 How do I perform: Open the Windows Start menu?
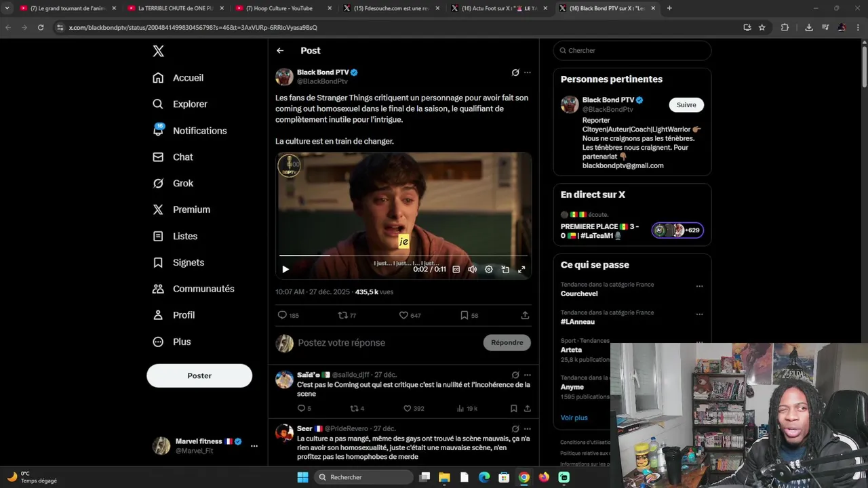coord(302,477)
